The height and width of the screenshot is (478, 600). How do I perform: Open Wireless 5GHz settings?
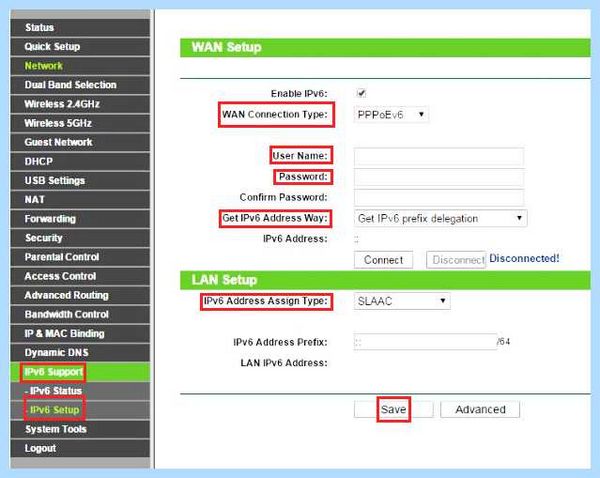[x=80, y=123]
